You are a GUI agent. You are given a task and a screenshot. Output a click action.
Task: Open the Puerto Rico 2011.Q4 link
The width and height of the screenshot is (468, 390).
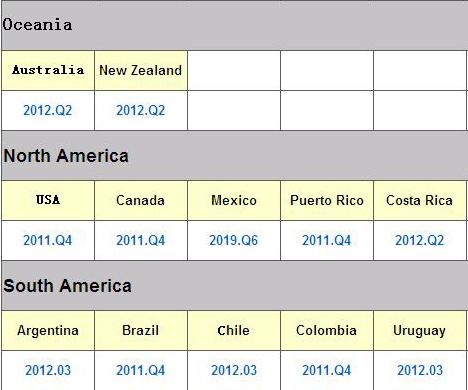pos(327,240)
